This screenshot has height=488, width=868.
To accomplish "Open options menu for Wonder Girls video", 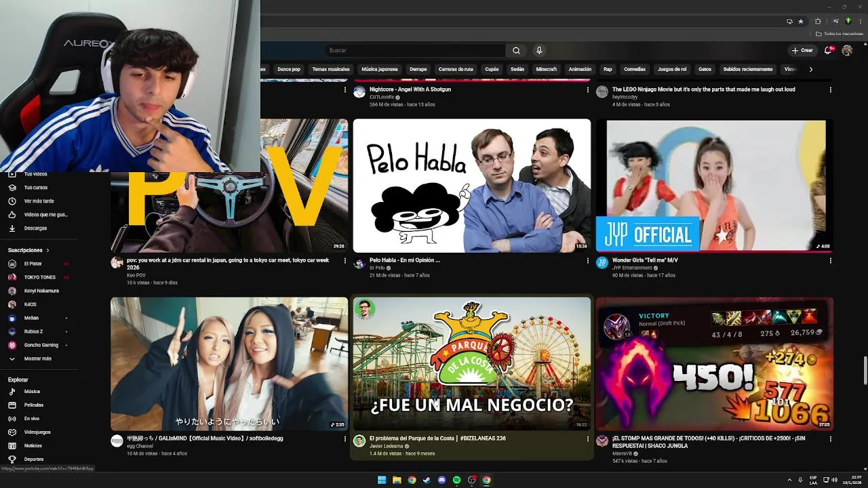I will tap(831, 260).
